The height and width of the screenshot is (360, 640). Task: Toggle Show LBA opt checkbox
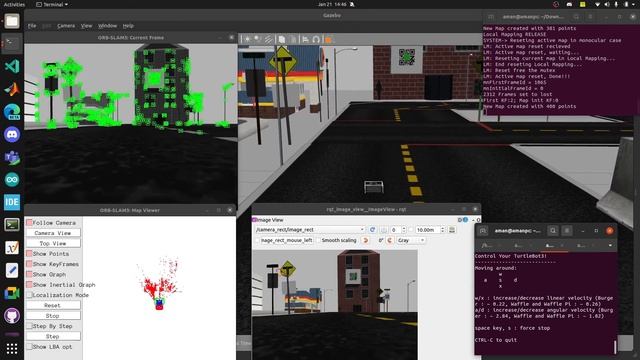(29, 347)
